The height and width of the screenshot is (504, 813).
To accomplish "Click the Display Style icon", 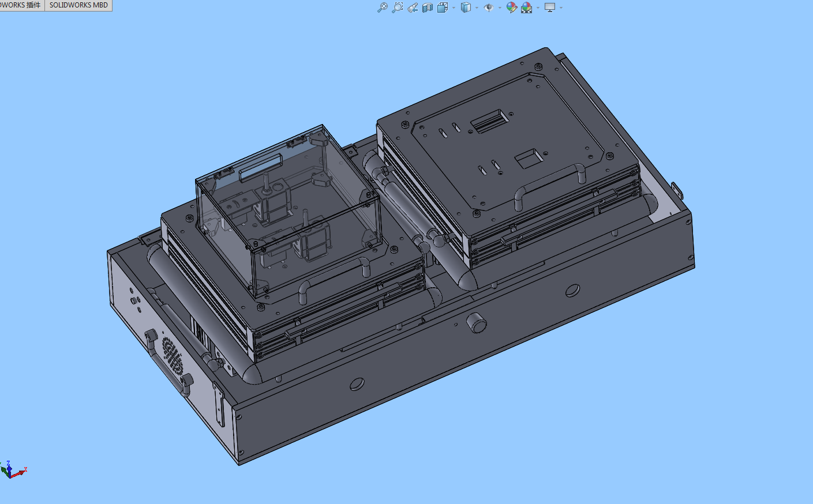I will tap(466, 7).
